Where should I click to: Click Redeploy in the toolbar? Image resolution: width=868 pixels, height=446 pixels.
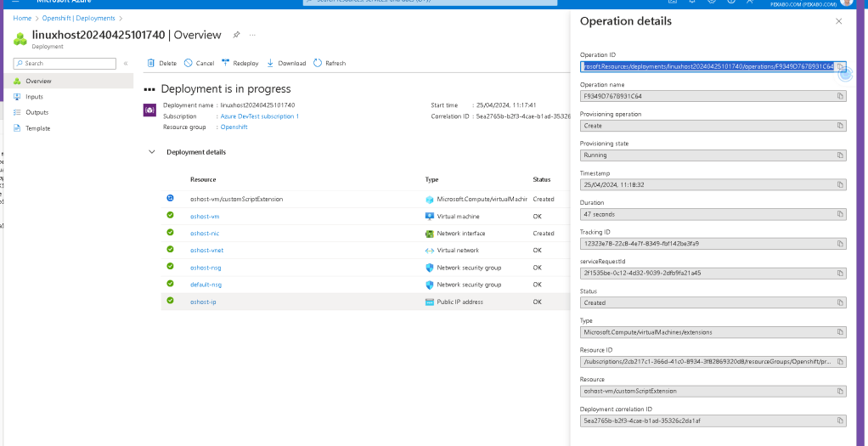[x=240, y=63]
